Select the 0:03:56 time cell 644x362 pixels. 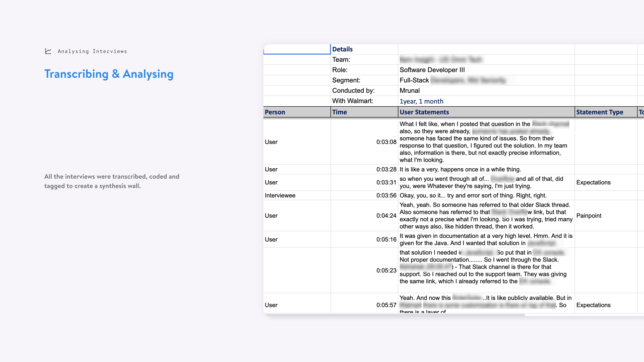tap(364, 195)
